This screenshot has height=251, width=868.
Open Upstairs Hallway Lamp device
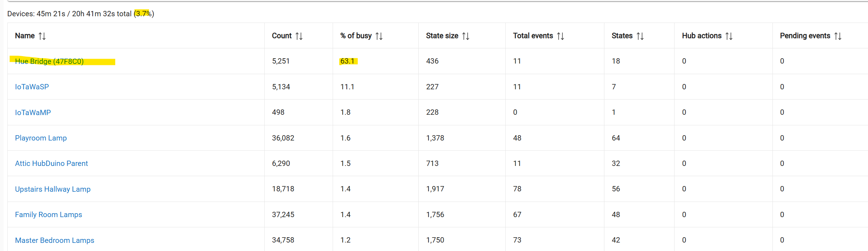(x=53, y=189)
